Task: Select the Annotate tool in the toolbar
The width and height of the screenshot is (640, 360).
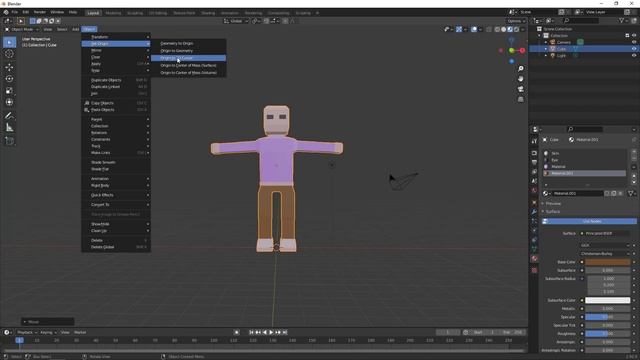Action: [9, 116]
